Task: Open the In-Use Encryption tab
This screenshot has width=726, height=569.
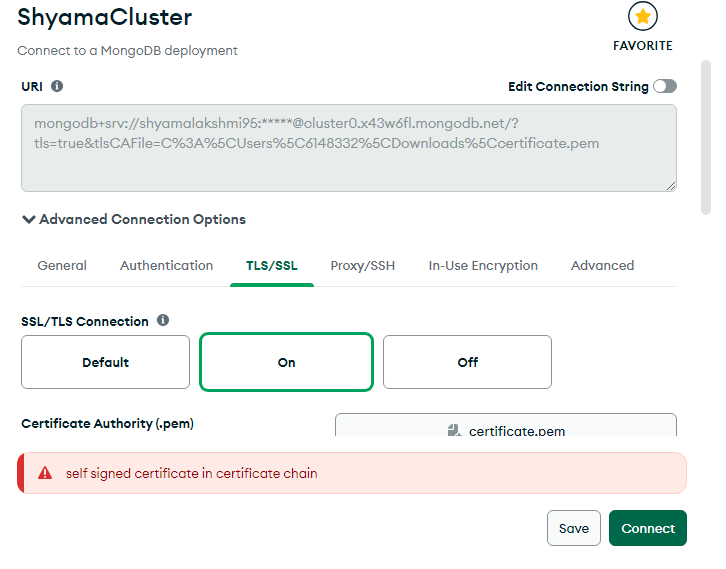Action: 483,266
